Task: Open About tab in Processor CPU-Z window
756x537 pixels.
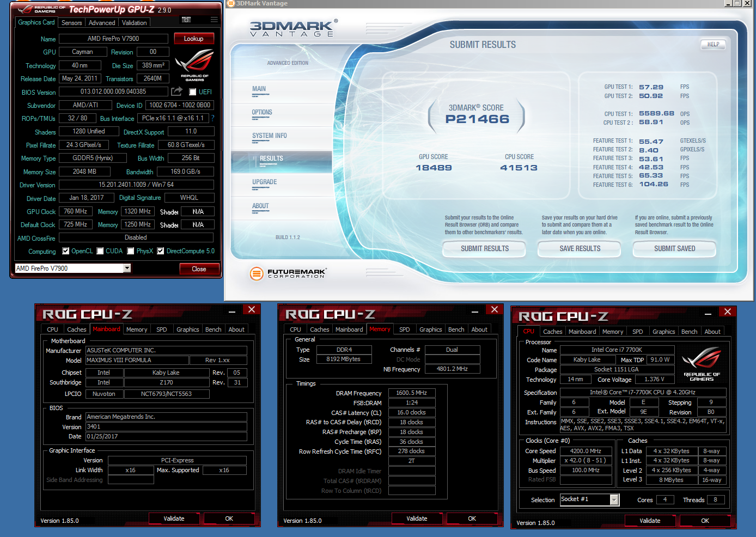Action: (x=712, y=332)
